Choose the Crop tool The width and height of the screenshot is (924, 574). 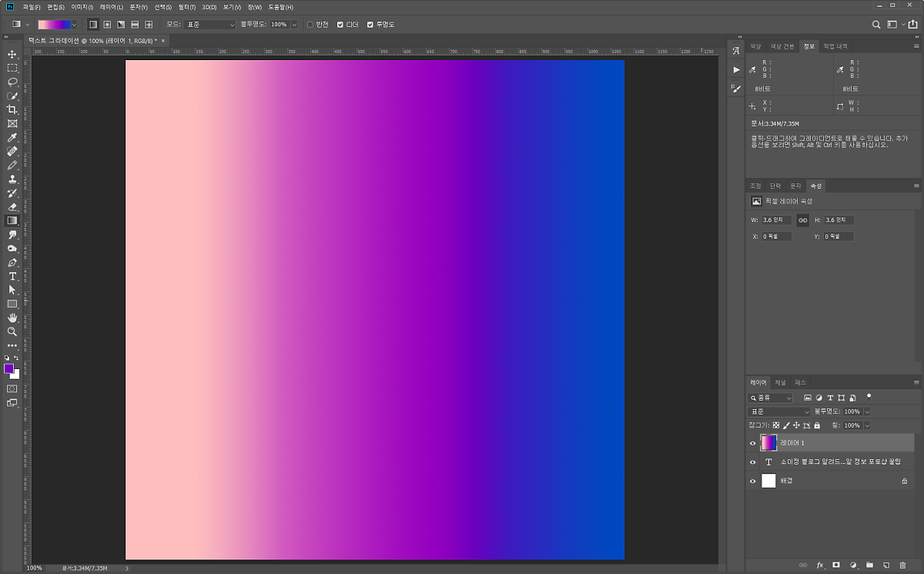click(12, 109)
